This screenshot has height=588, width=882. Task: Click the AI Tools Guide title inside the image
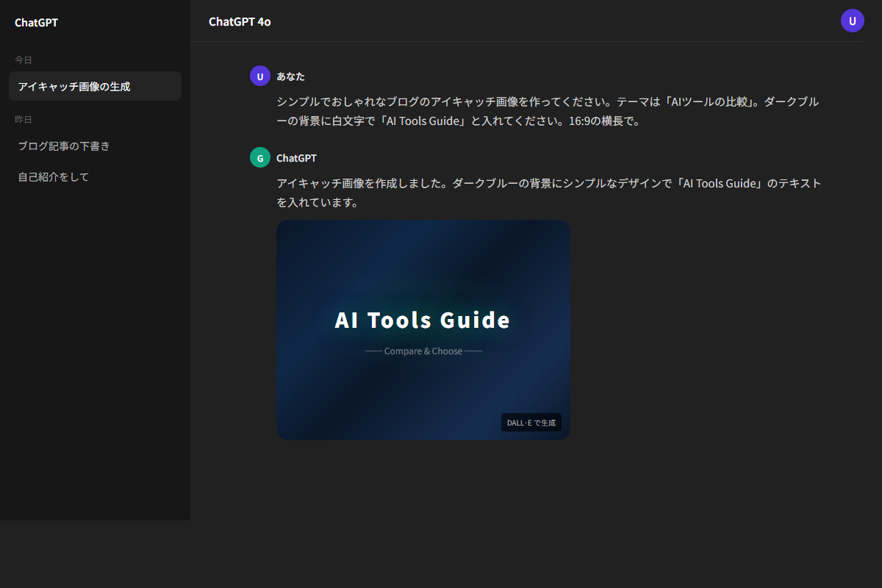tap(423, 319)
